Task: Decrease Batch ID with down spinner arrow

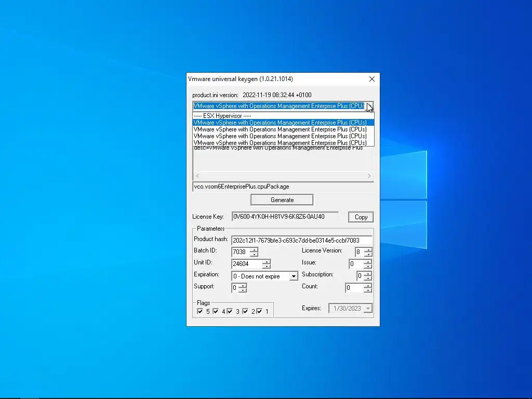Action: (254, 254)
